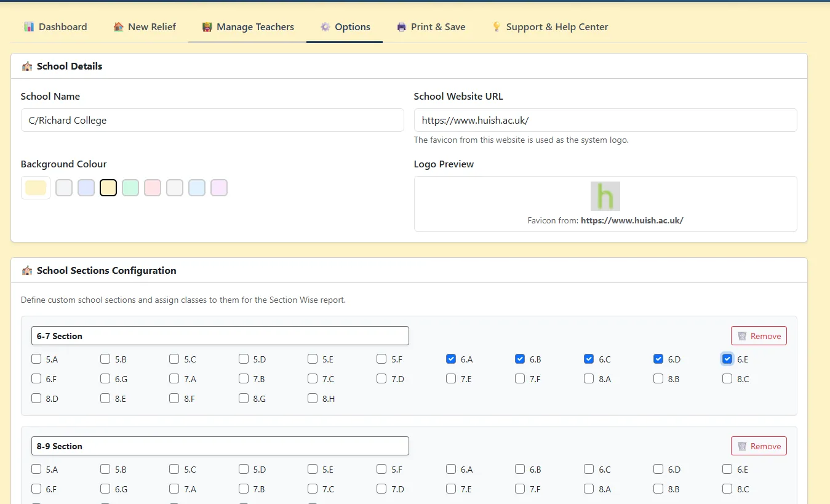Click the 'Logo Preview' label
Image resolution: width=830 pixels, height=504 pixels.
[x=444, y=164]
